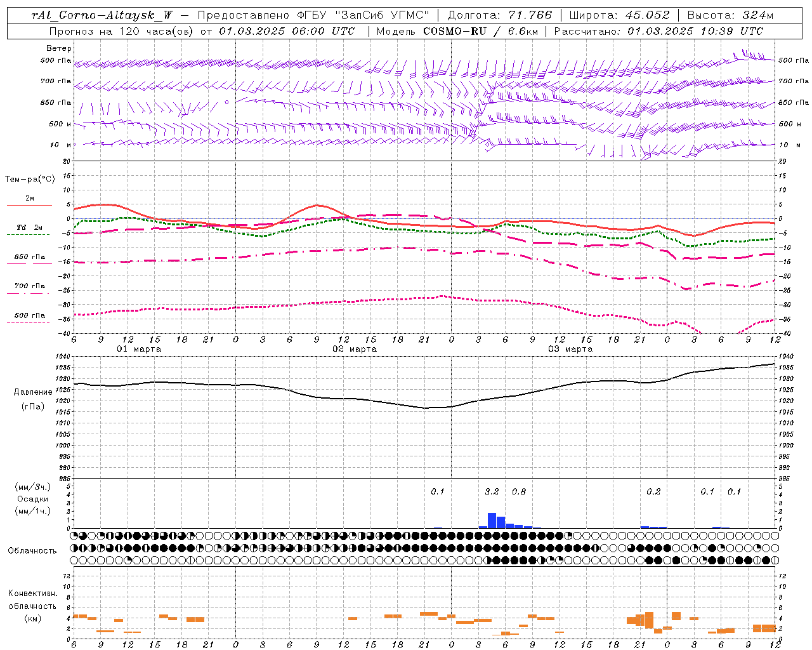Click the (мм/1ч.) precipitation unit label
This screenshot has width=812, height=650.
click(33, 511)
